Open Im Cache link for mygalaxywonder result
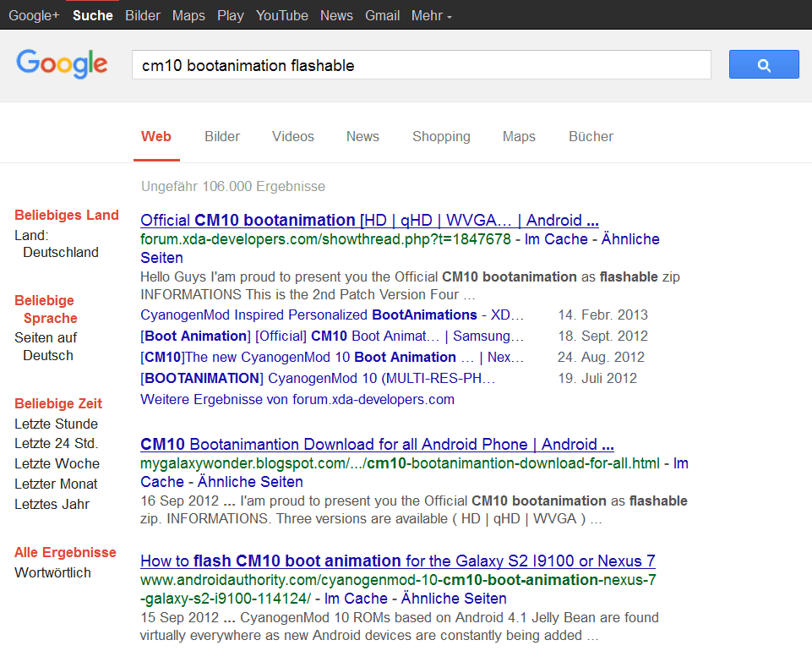This screenshot has width=812, height=662. pos(414,473)
